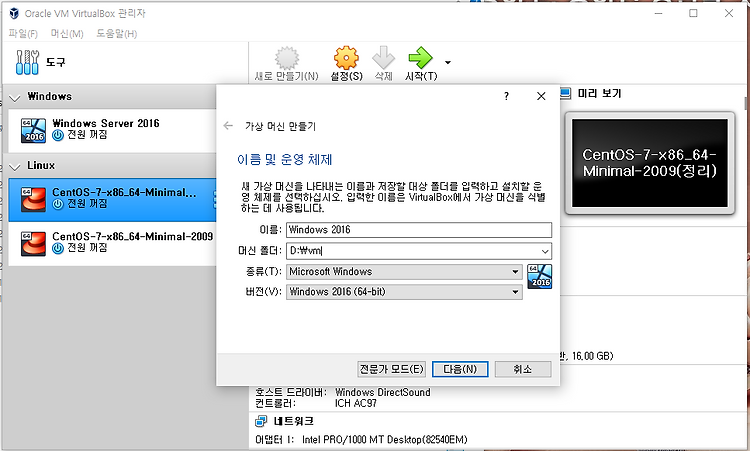The height and width of the screenshot is (451, 750).
Task: Click the Delete (삭제) toolbar arrow icon
Action: [384, 58]
